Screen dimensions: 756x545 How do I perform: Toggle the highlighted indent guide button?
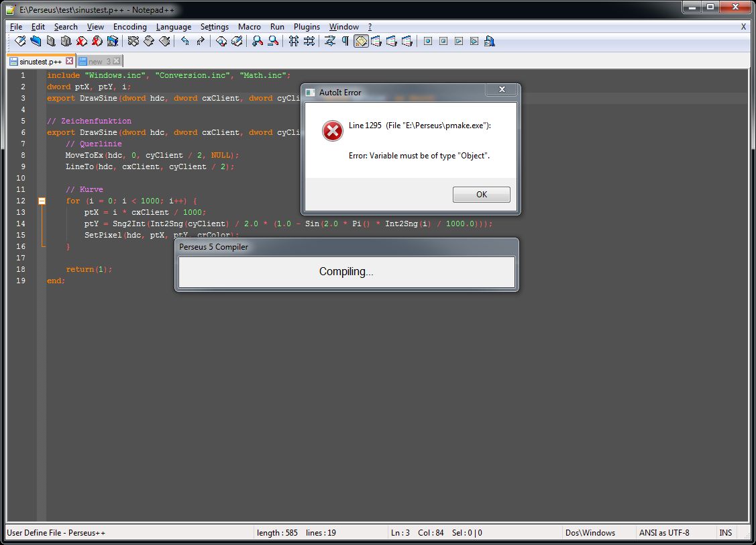click(x=361, y=42)
